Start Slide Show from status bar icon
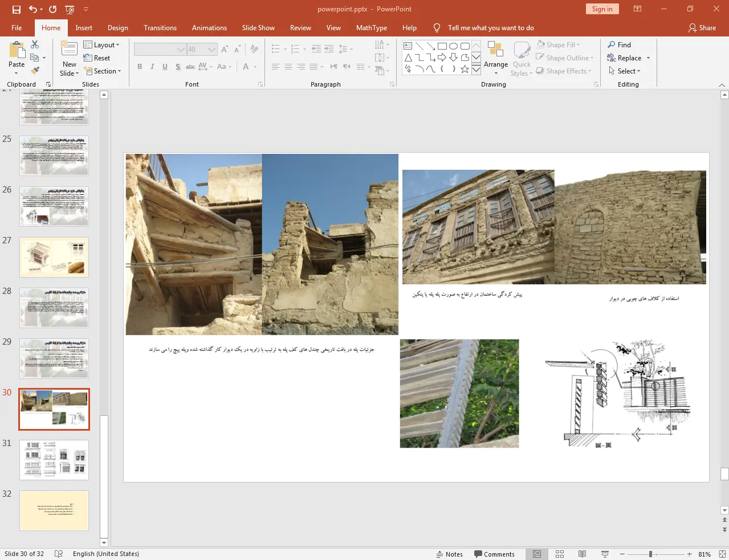 click(x=605, y=554)
